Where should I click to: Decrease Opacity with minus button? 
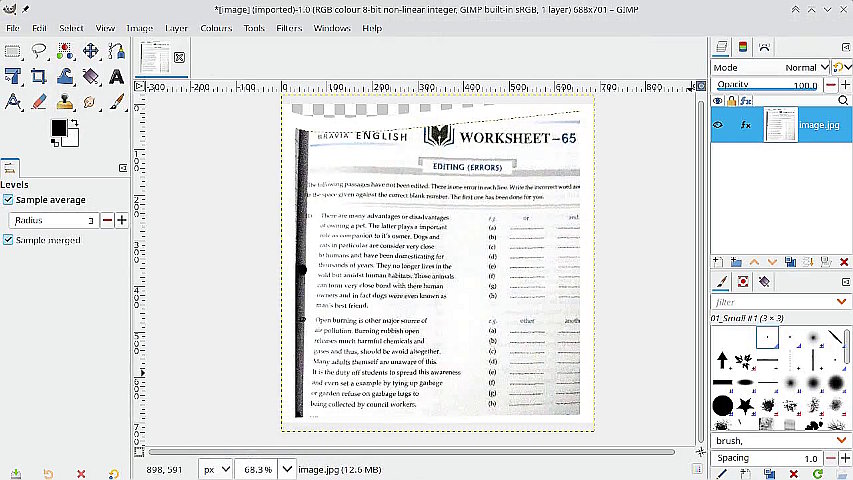(x=831, y=85)
